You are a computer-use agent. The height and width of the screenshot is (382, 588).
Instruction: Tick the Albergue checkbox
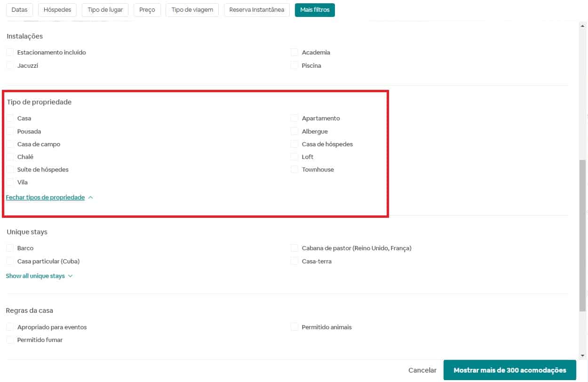pyautogui.click(x=294, y=131)
